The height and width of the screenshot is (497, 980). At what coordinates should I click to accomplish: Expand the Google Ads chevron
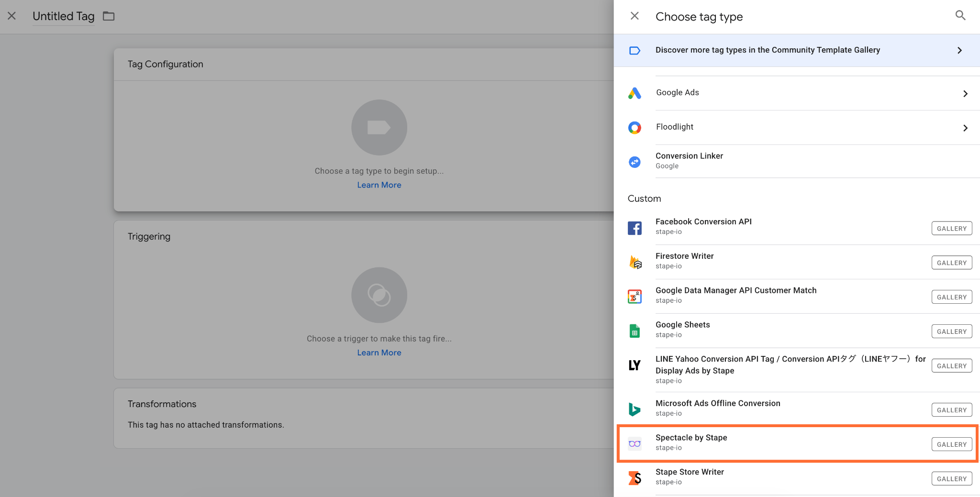tap(965, 93)
